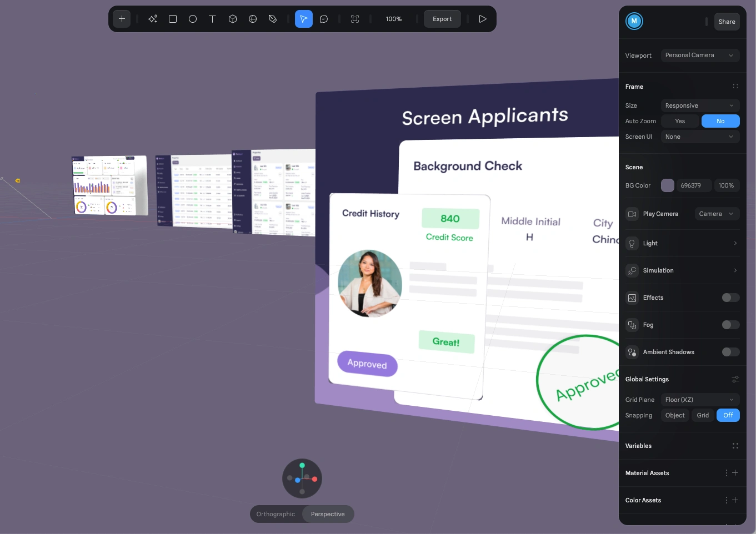Image resolution: width=756 pixels, height=534 pixels.
Task: Open Material Assets more options
Action: click(726, 473)
